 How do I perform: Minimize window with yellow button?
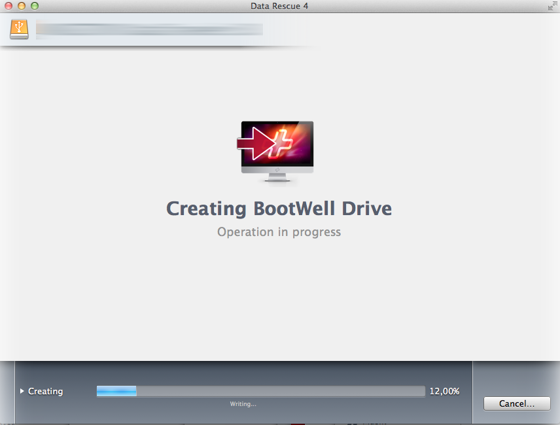coord(21,6)
